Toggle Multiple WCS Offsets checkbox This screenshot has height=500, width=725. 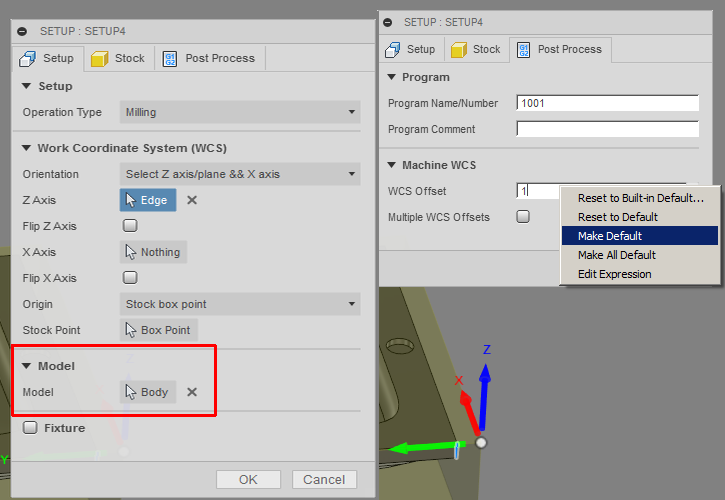click(x=523, y=216)
